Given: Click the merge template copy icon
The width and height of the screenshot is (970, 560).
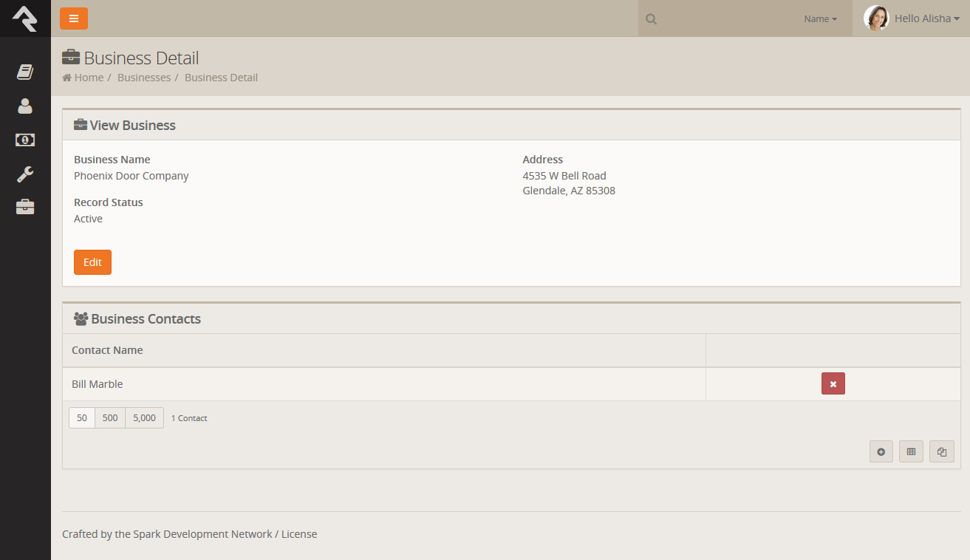Looking at the screenshot, I should 942,451.
